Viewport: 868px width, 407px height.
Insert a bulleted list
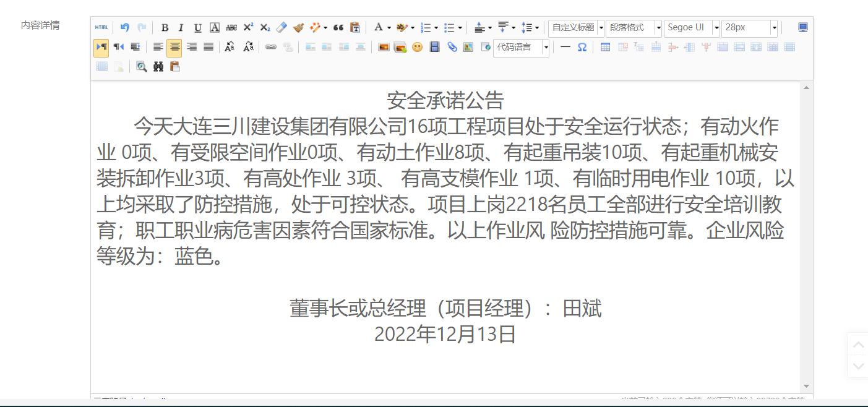[449, 27]
